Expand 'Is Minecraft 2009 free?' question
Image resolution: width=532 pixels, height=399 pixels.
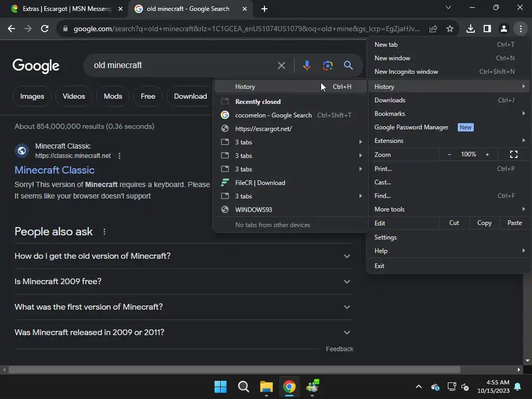pos(183,282)
